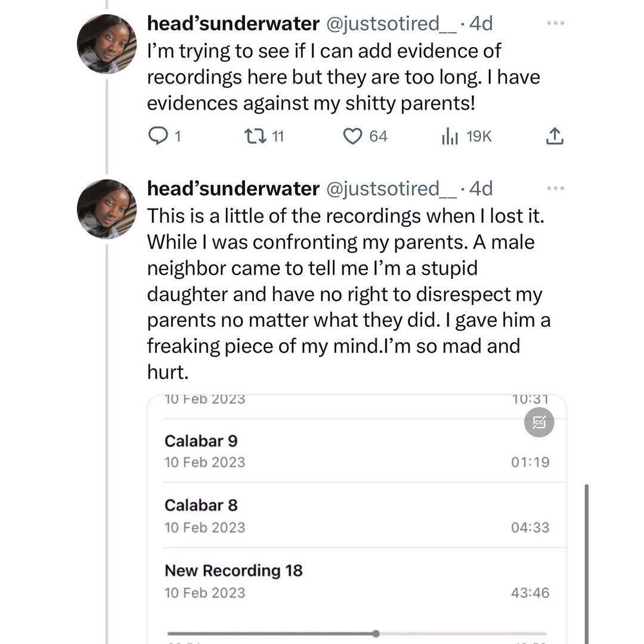Tap the share icon on the first tweet
This screenshot has width=644, height=644.
tap(554, 137)
